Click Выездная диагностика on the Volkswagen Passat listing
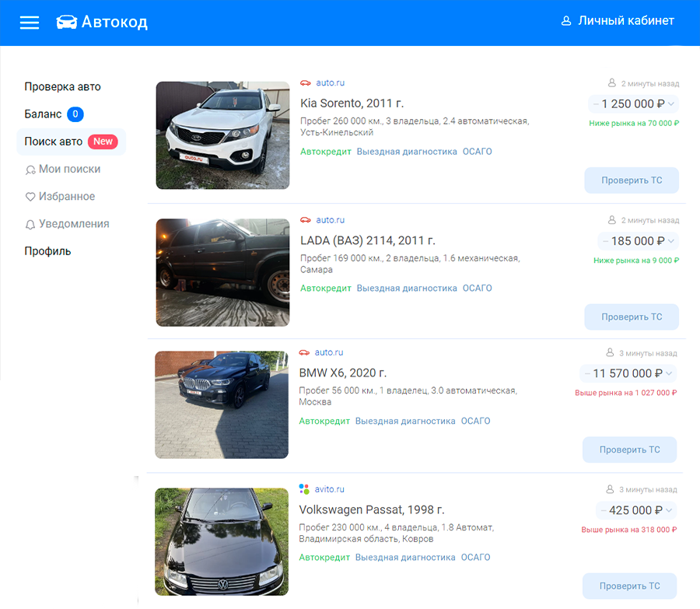The image size is (700, 609). (x=405, y=558)
